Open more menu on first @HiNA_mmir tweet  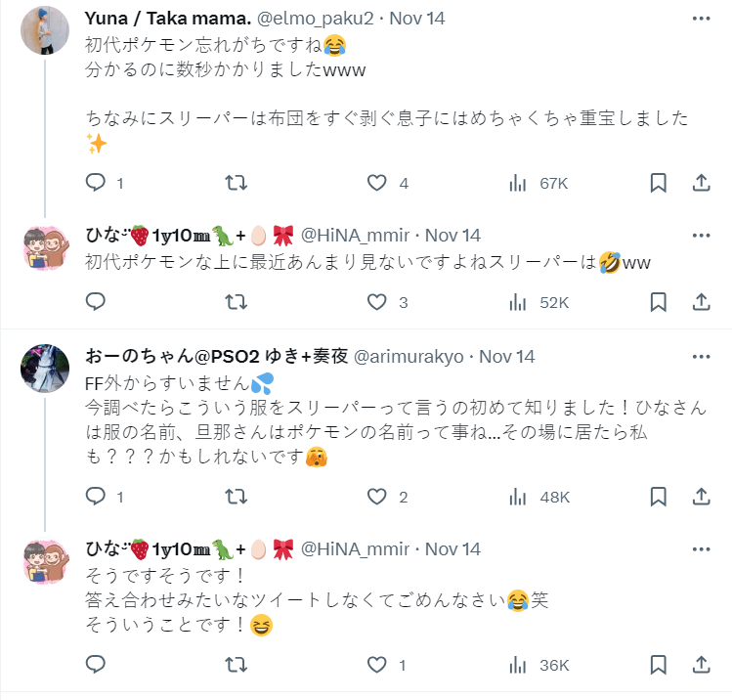[701, 236]
